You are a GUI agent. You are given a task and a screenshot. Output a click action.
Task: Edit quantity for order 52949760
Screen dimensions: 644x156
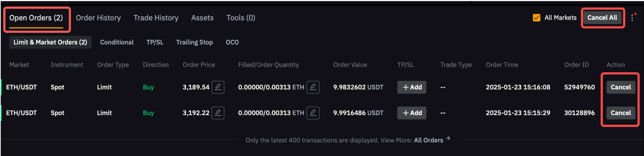[313, 87]
